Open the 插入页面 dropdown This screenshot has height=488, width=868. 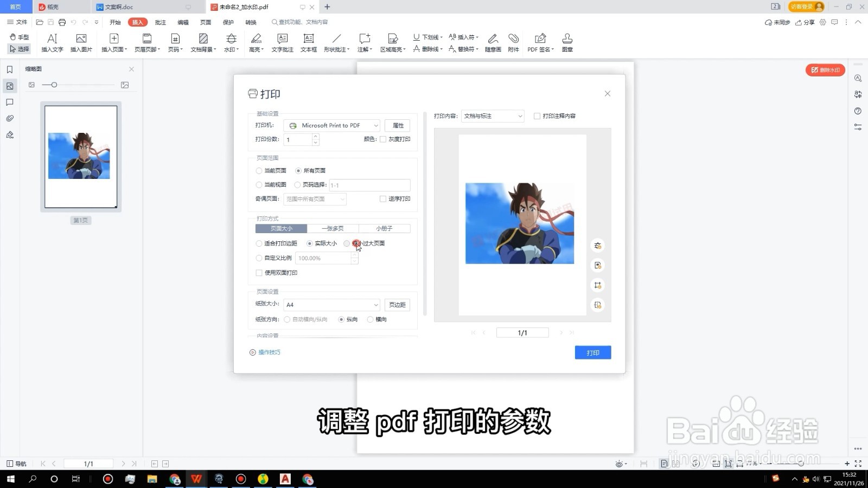[114, 42]
